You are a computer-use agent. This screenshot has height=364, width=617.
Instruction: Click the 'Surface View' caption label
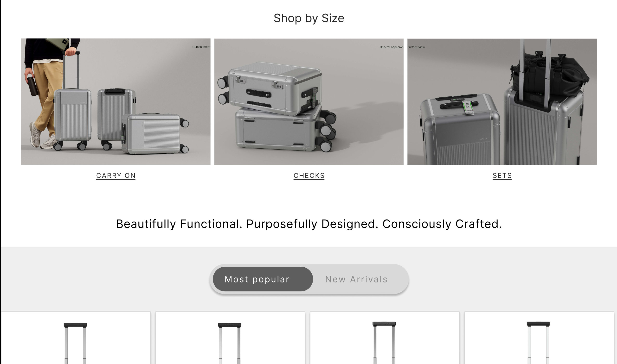(x=416, y=47)
